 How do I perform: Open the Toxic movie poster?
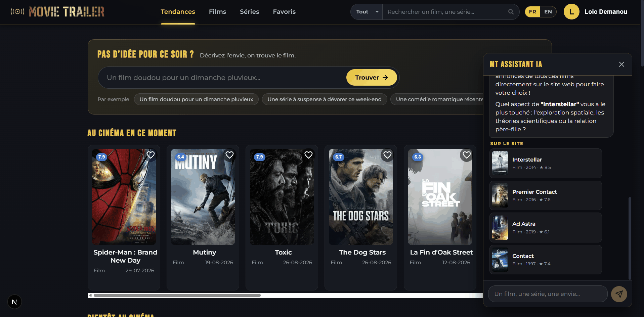coord(282,197)
